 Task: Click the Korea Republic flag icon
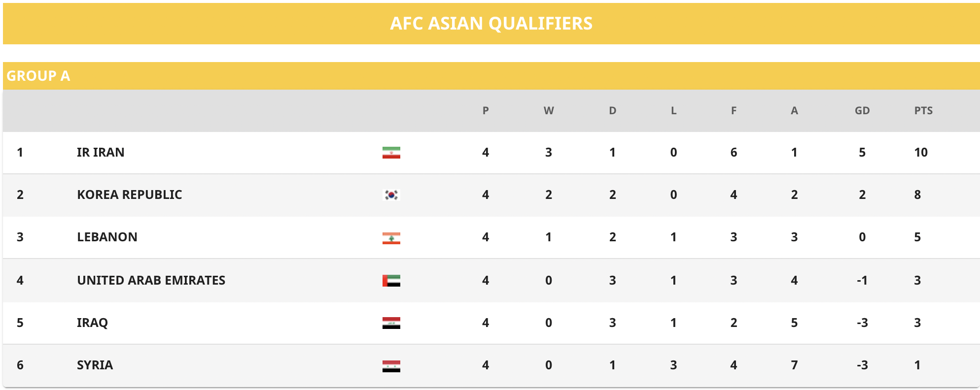(391, 195)
